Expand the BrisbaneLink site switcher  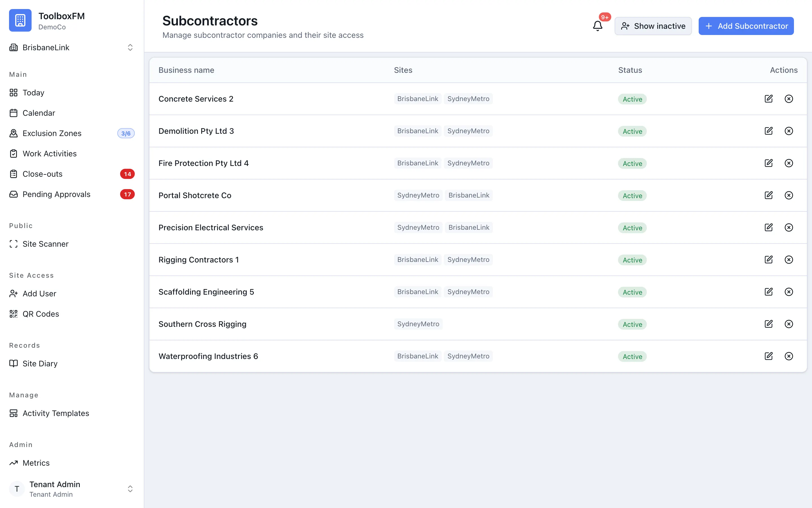pyautogui.click(x=72, y=47)
